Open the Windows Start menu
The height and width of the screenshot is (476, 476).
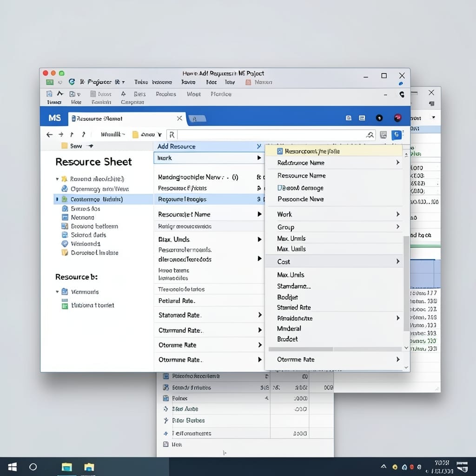12,467
